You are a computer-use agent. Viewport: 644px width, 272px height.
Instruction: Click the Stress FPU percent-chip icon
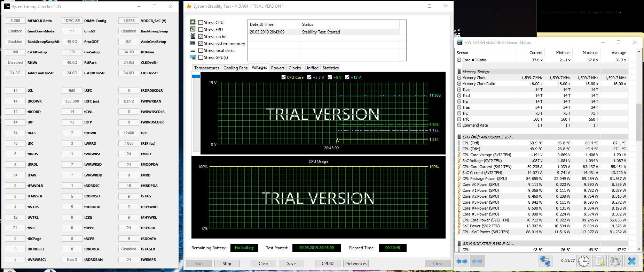pos(193,29)
